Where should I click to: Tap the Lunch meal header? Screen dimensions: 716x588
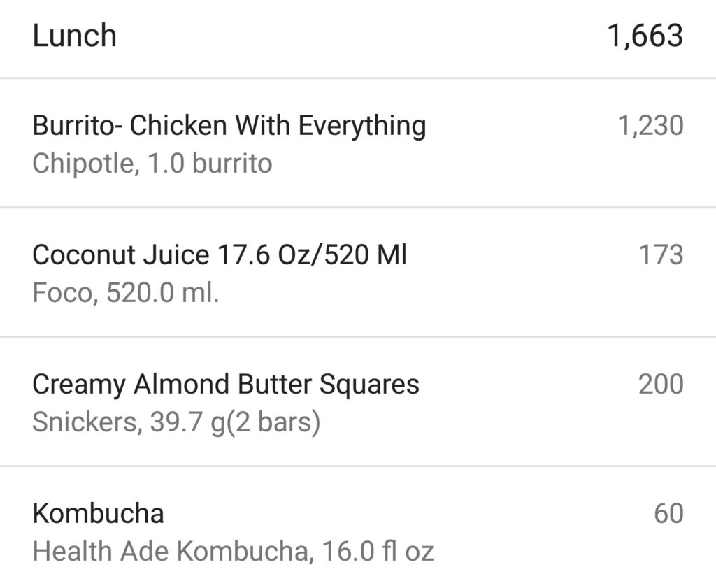click(74, 36)
